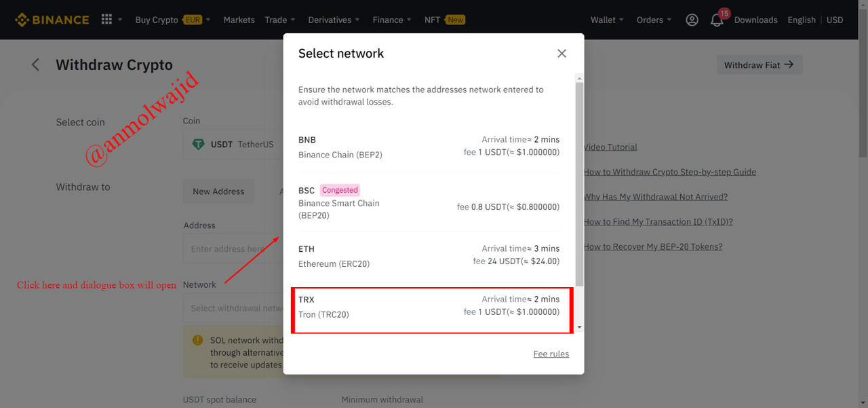868x408 pixels.
Task: Open the Markets menu item
Action: [239, 20]
